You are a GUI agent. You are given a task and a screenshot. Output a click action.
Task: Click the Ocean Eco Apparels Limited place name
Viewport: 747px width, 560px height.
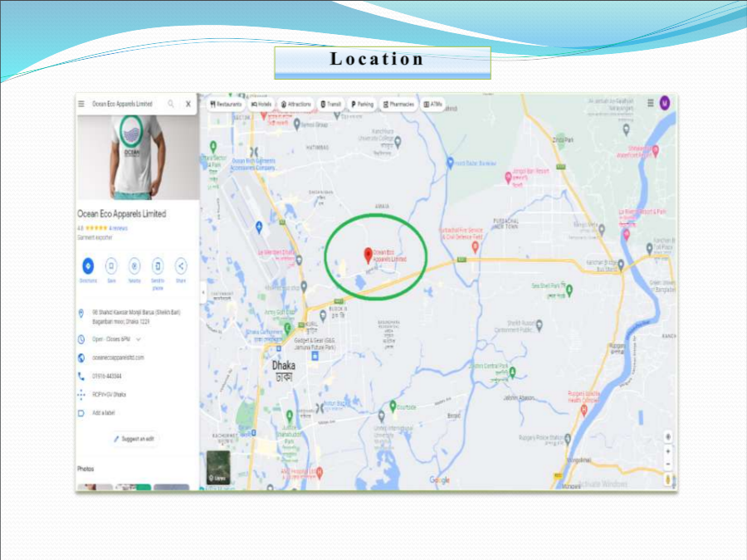pos(122,214)
